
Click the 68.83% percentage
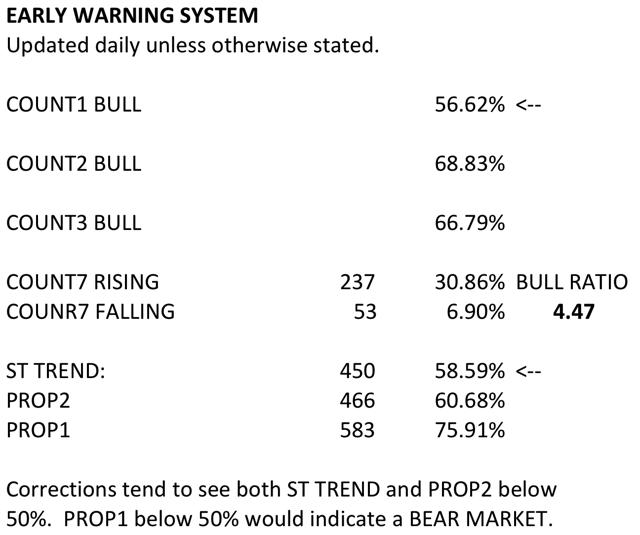(x=470, y=164)
